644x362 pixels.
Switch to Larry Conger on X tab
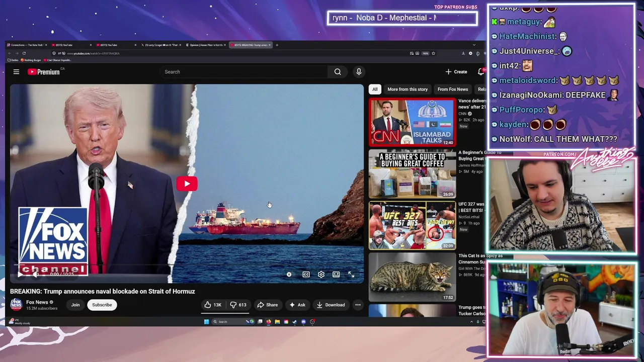click(162, 45)
